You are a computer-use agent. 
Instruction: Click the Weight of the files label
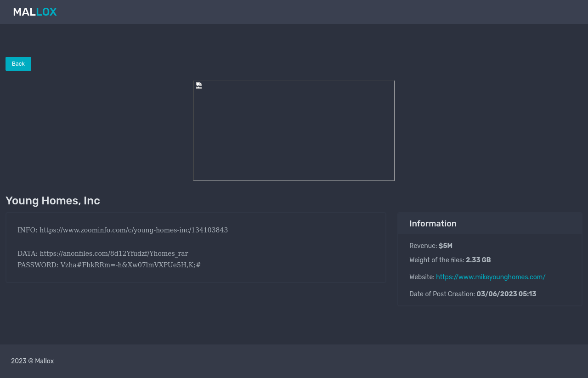point(436,260)
